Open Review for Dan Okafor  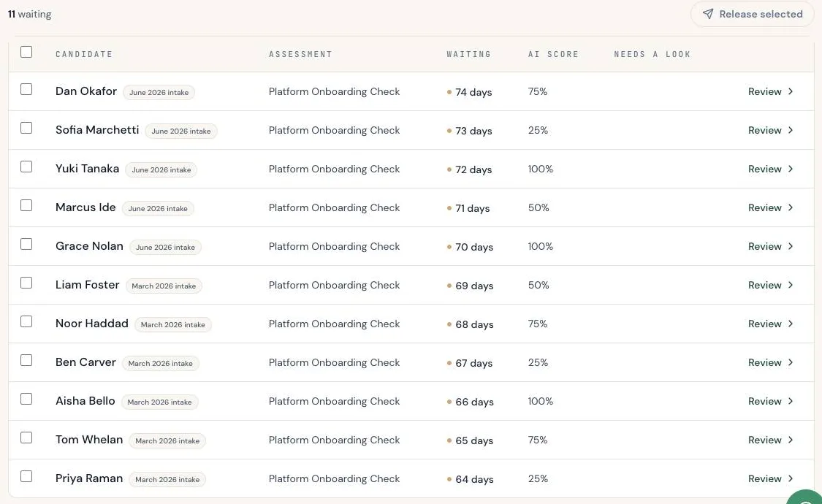click(770, 92)
